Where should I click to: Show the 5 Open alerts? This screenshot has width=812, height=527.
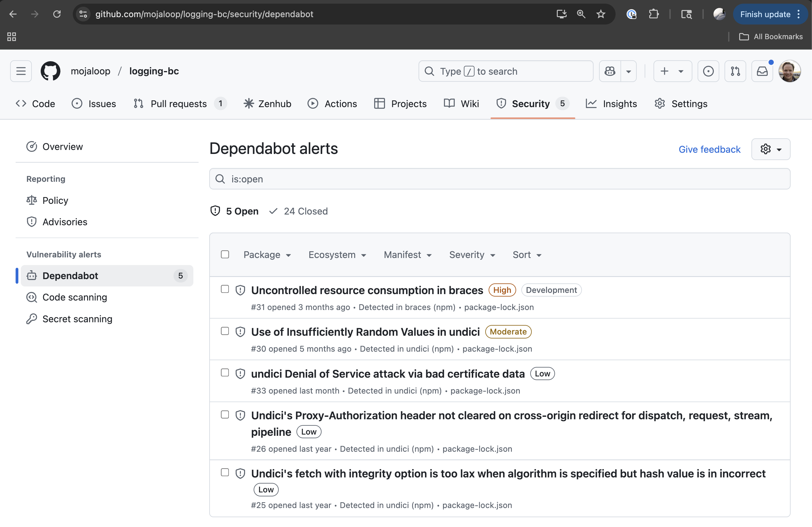click(234, 211)
